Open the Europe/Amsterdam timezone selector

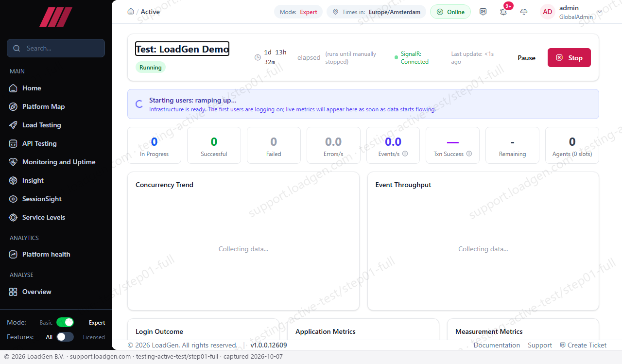377,12
